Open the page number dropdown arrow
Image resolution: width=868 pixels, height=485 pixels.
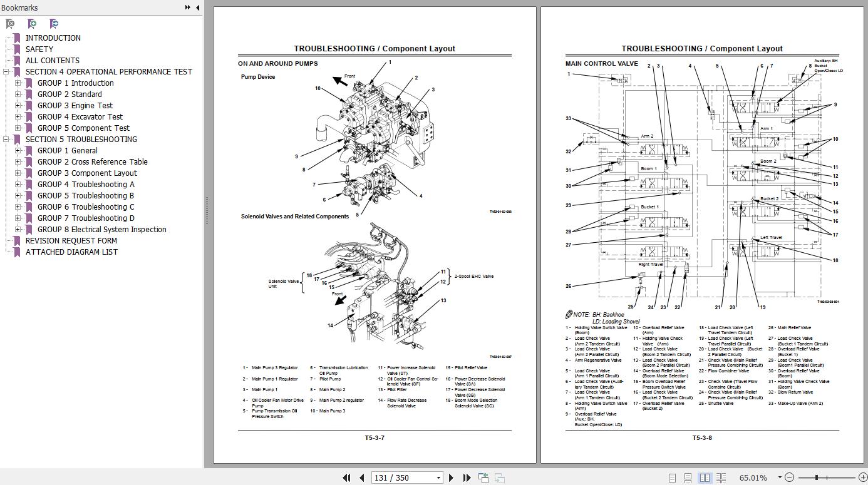[x=438, y=477]
